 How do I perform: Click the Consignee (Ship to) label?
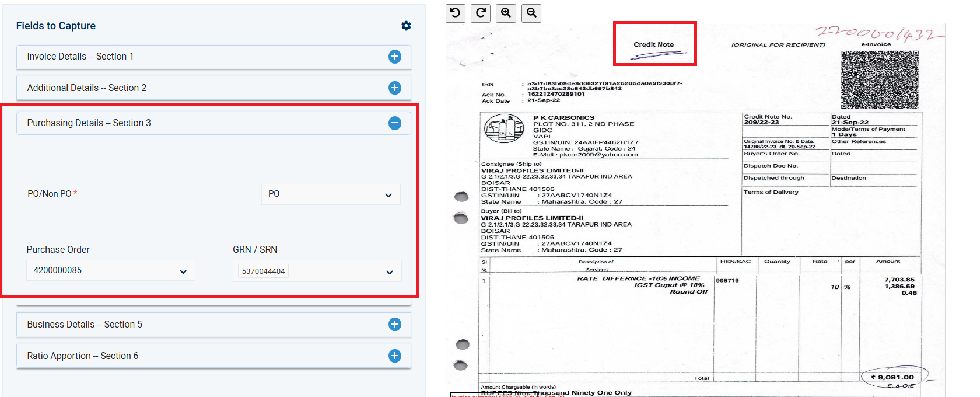(x=512, y=164)
